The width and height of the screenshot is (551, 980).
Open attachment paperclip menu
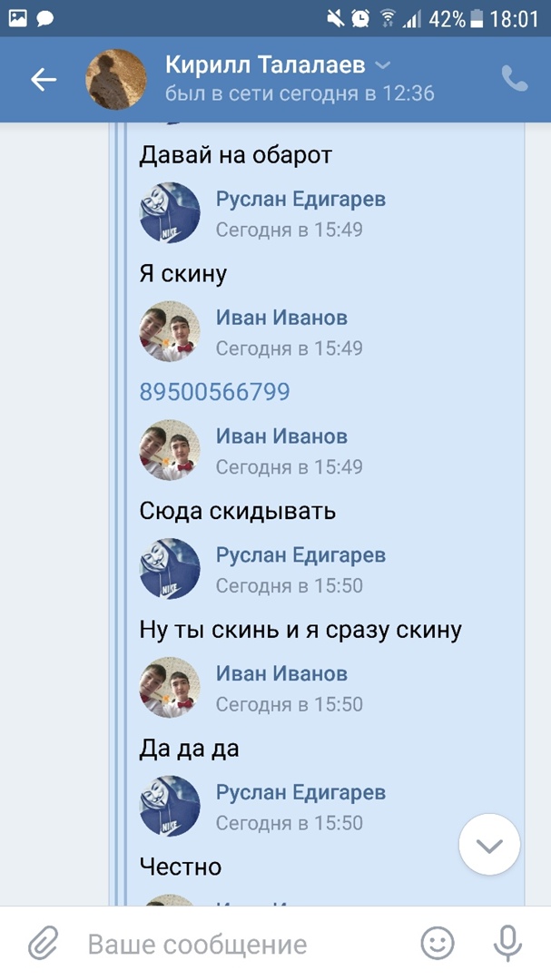click(44, 943)
